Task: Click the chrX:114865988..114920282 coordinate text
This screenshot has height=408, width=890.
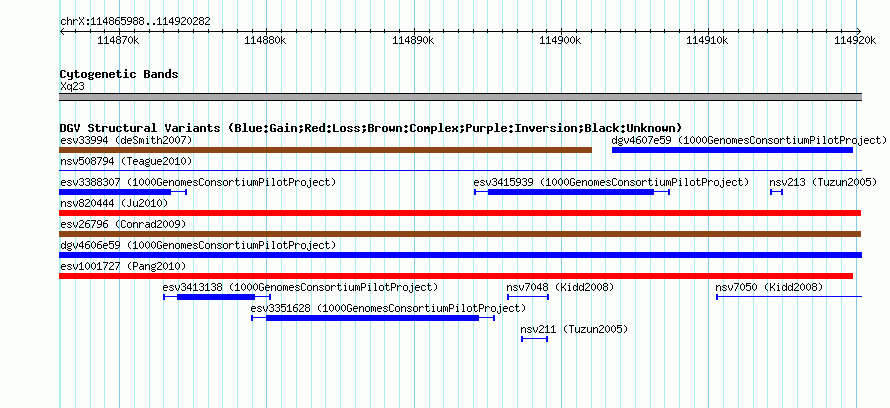Action: click(135, 22)
